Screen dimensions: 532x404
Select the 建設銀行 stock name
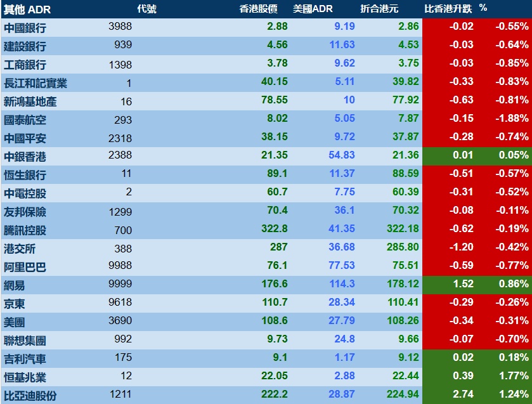25,46
